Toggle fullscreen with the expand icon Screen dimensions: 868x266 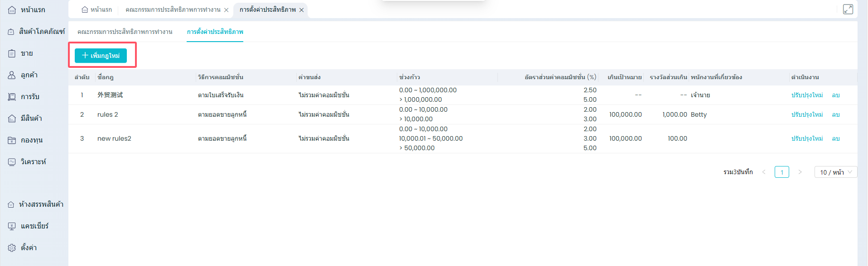pyautogui.click(x=848, y=9)
